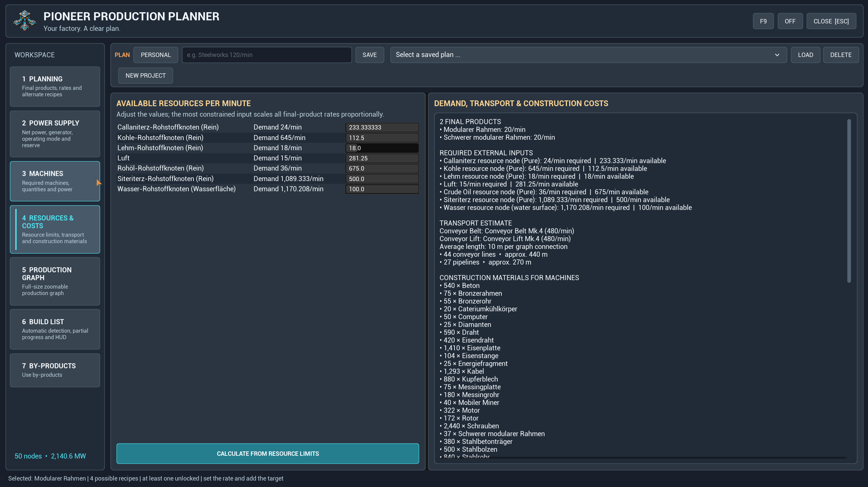The height and width of the screenshot is (487, 868).
Task: Toggle the OFF button in header
Action: tap(790, 21)
